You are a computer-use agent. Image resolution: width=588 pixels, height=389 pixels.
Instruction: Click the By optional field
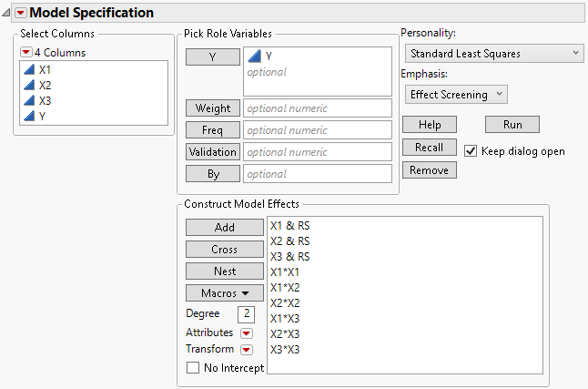[x=318, y=174]
